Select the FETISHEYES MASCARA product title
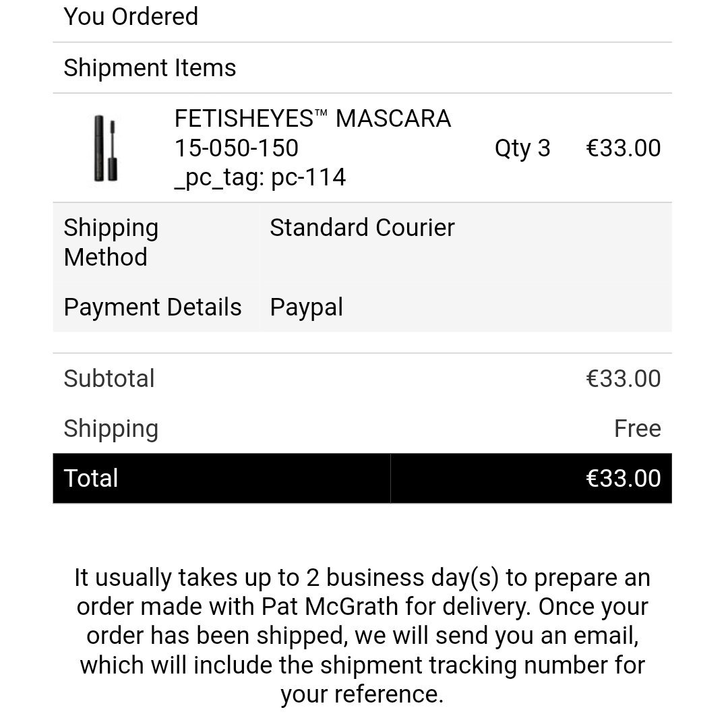This screenshot has height=714, width=728. pyautogui.click(x=313, y=119)
